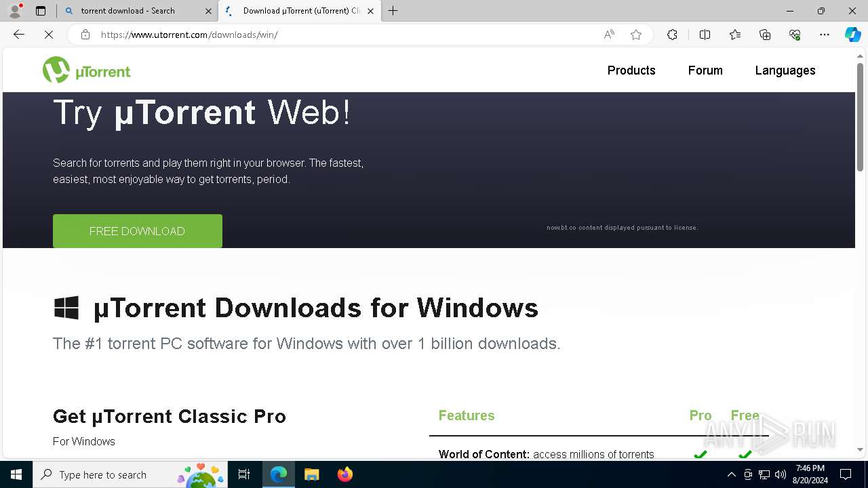The width and height of the screenshot is (868, 488).
Task: Click the Pro checkmark for World of Content
Action: tap(701, 454)
